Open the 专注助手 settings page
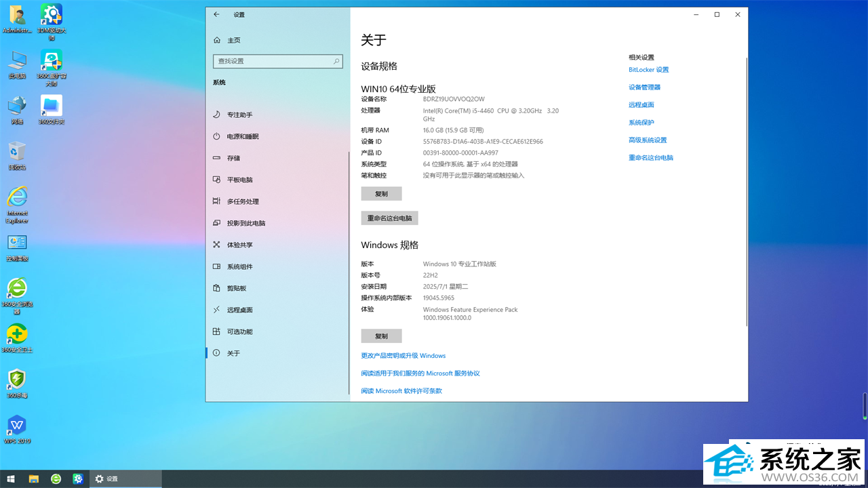Viewport: 868px width, 488px height. pyautogui.click(x=278, y=115)
